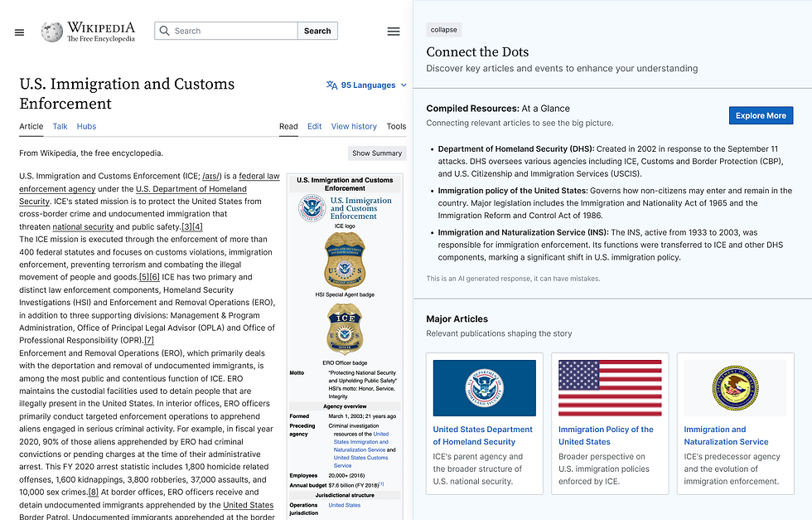Click citation reference [3]
812x520 pixels.
(186, 226)
